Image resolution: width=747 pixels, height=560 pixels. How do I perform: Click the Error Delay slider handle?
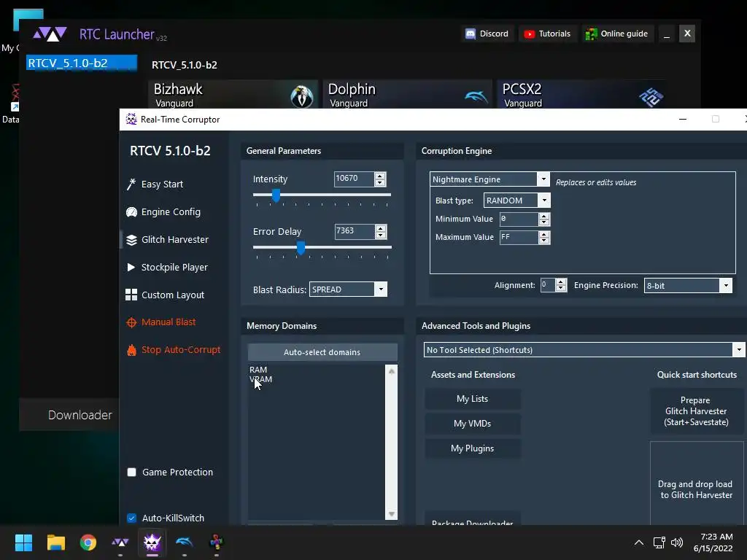tap(301, 248)
